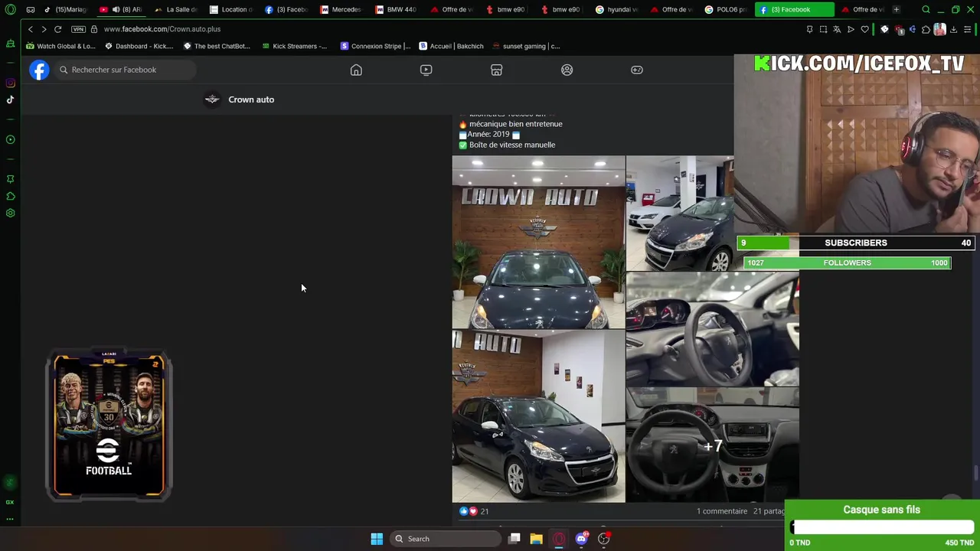980x551 pixels.
Task: Open the Windows Start button
Action: pyautogui.click(x=377, y=539)
